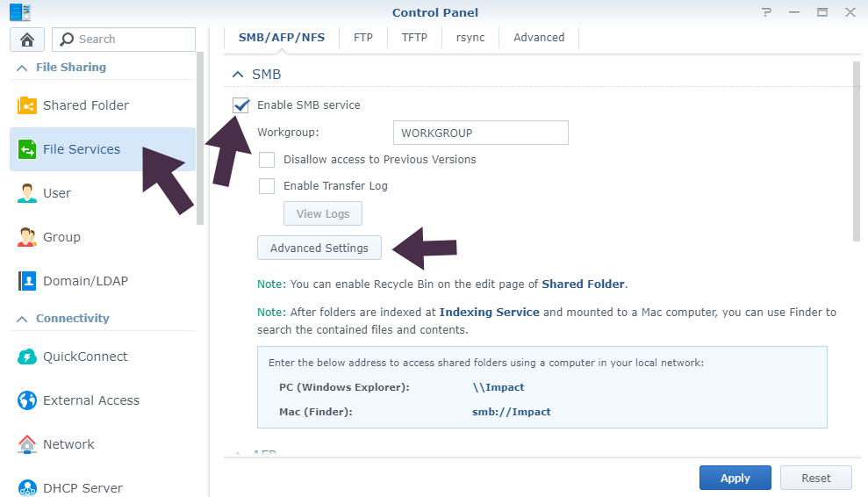Open Shared Folder from sidebar icon

pyautogui.click(x=27, y=105)
